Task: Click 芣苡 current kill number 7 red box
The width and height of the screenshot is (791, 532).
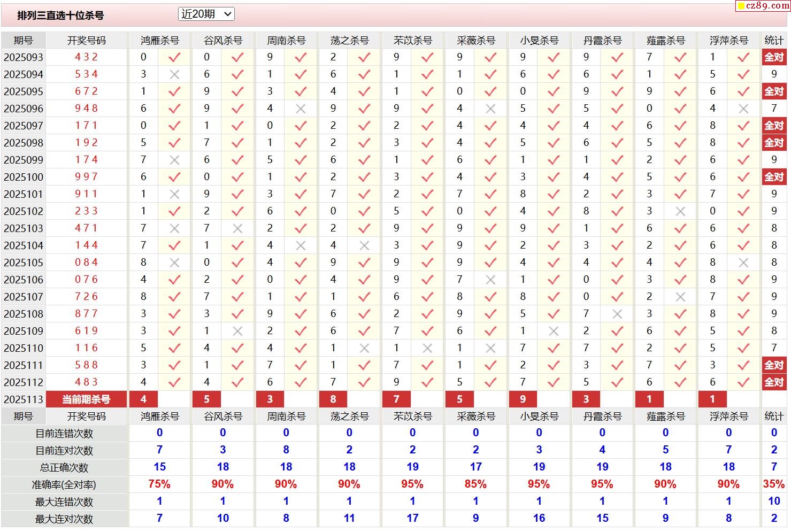Action: click(396, 399)
